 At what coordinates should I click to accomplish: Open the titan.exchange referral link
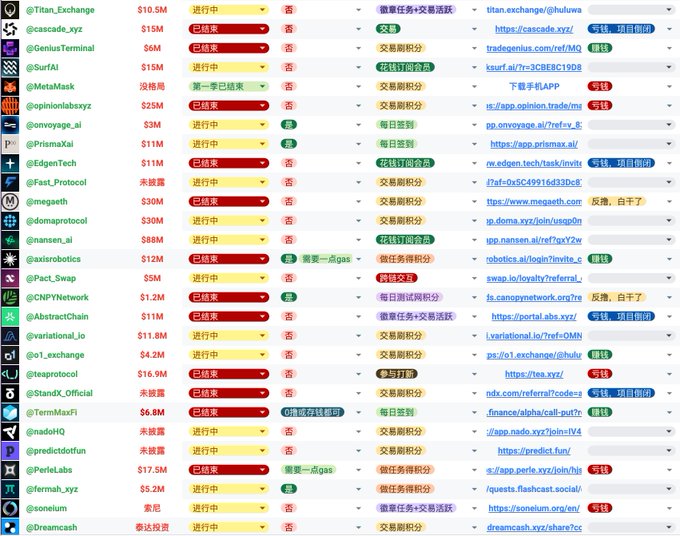(x=534, y=10)
